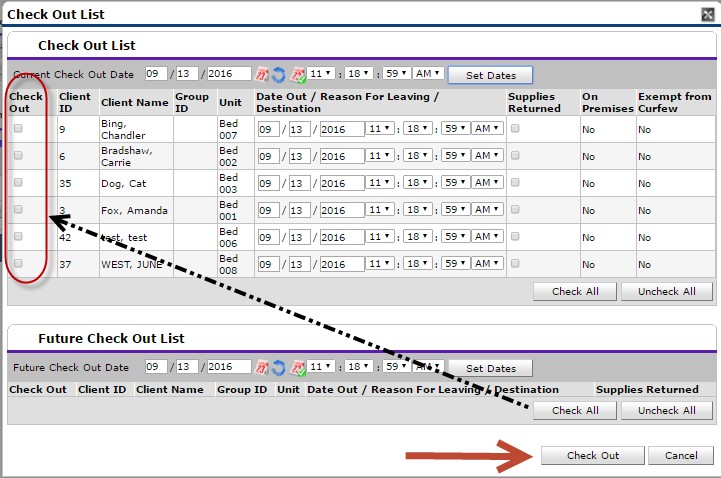Click the Cancel button
This screenshot has height=478, width=721.
[681, 455]
